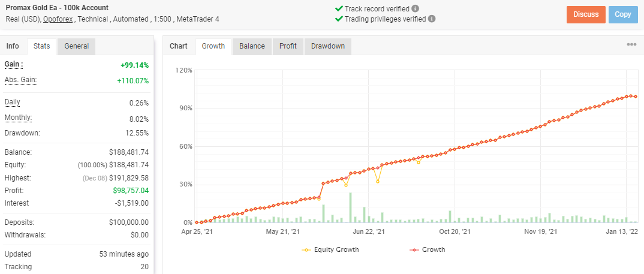Click the Oct 20, '21 axis date
The height and width of the screenshot is (274, 644).
point(455,231)
